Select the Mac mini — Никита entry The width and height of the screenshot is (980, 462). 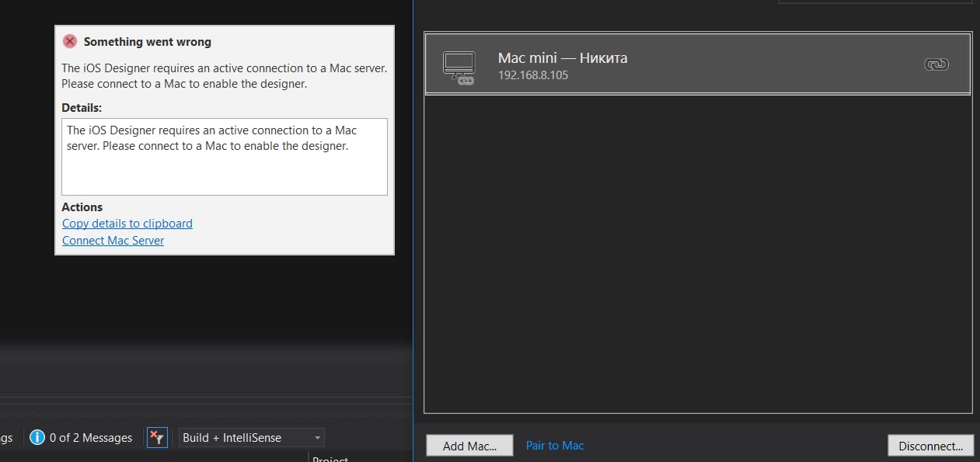point(698,64)
